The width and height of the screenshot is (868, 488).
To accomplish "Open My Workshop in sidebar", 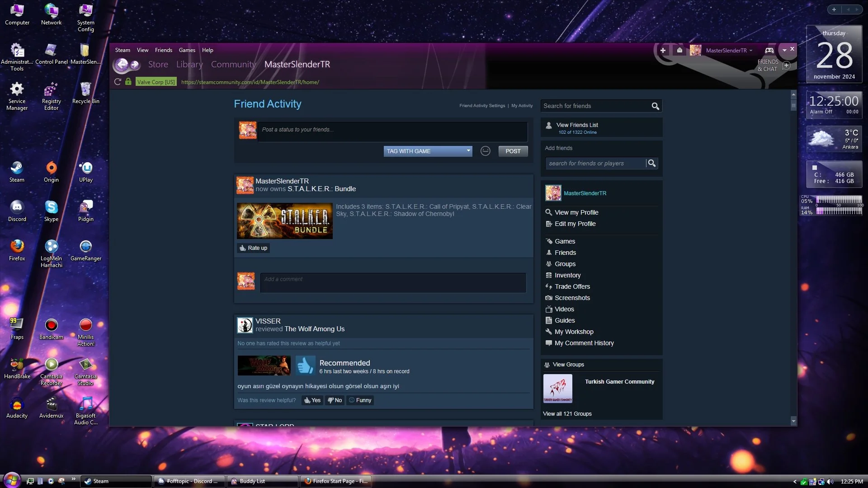I will point(574,332).
